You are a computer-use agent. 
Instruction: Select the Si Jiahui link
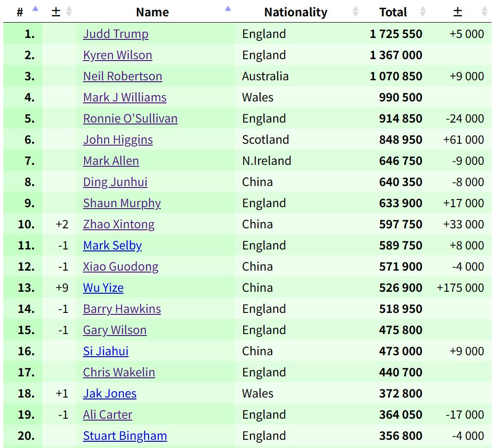tap(106, 351)
